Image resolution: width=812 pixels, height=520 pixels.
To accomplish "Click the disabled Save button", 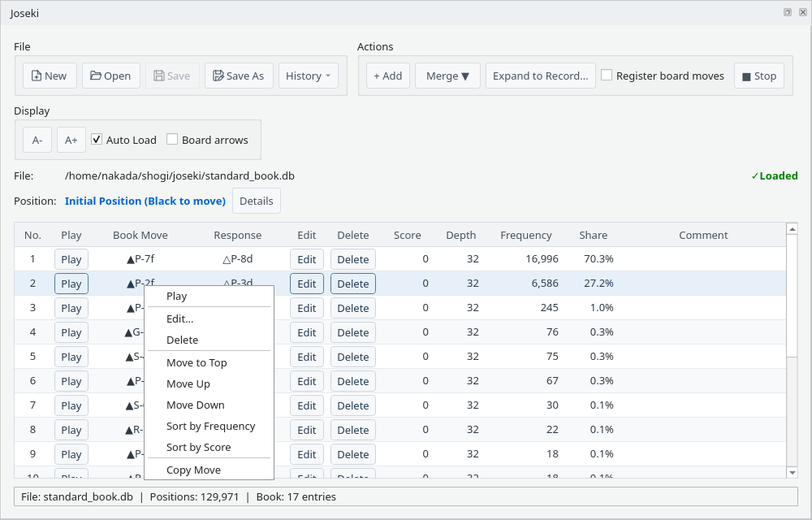I will coord(172,76).
